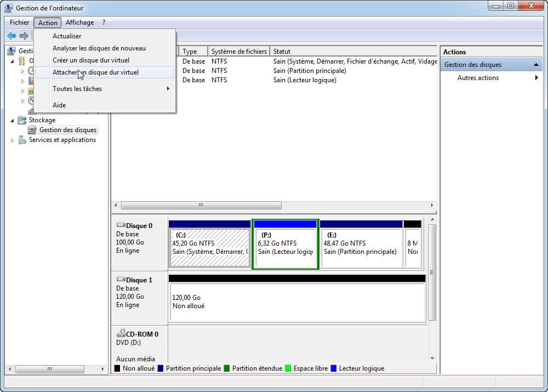This screenshot has height=392, width=548.
Task: Click the Gestion des disques tree icon
Action: (x=32, y=130)
